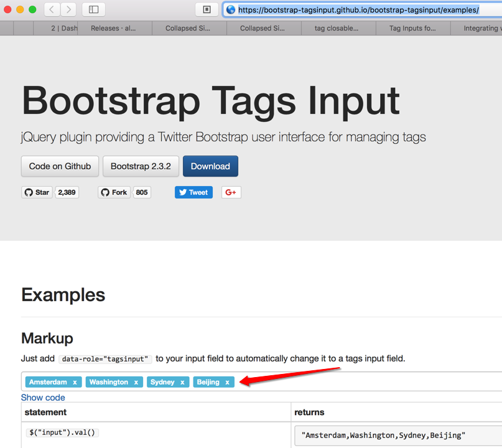Click the 'Examples' section heading
Viewport: 502px width, 448px height.
point(63,295)
